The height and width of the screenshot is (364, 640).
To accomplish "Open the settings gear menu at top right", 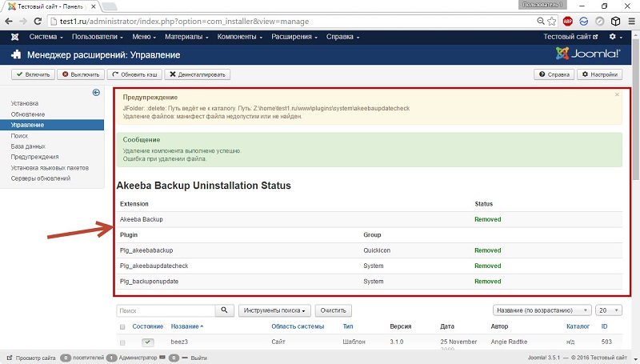I will (615, 37).
